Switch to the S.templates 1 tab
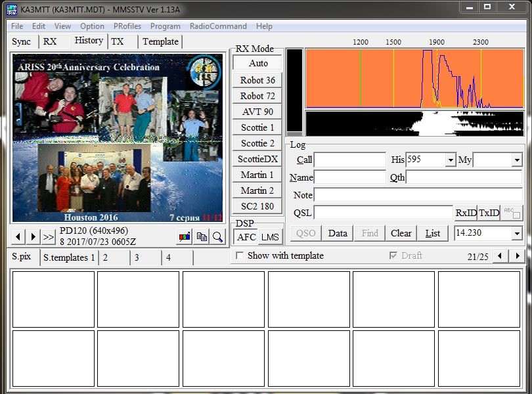532x394 pixels. click(69, 257)
